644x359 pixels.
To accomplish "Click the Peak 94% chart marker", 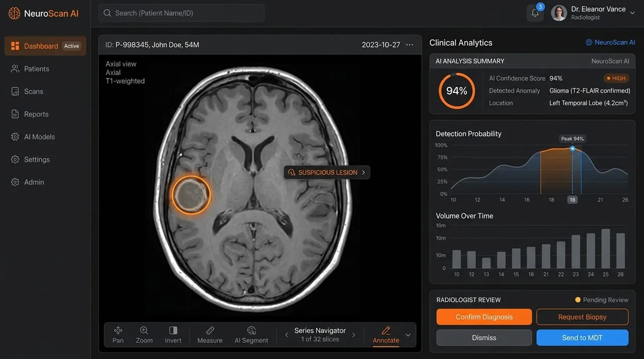I will click(573, 148).
